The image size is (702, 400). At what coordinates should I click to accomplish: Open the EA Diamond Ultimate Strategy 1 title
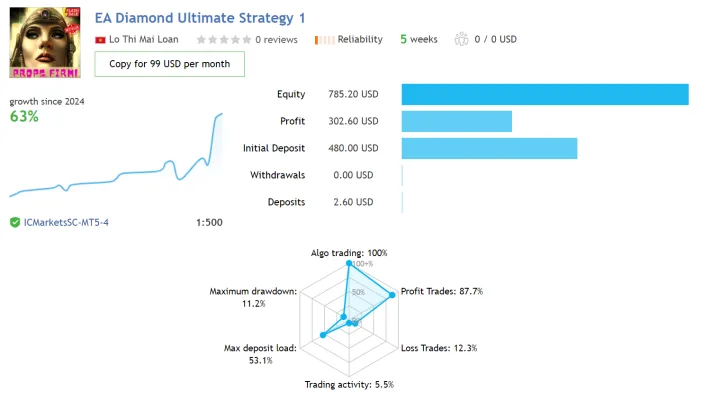(x=200, y=18)
